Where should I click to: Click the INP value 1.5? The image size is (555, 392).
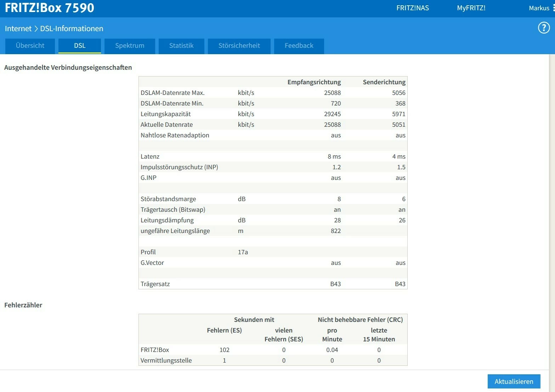point(401,167)
